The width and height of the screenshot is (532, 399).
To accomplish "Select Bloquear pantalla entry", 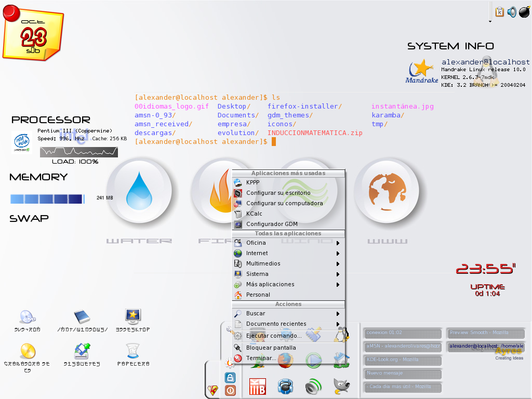I will coord(288,348).
